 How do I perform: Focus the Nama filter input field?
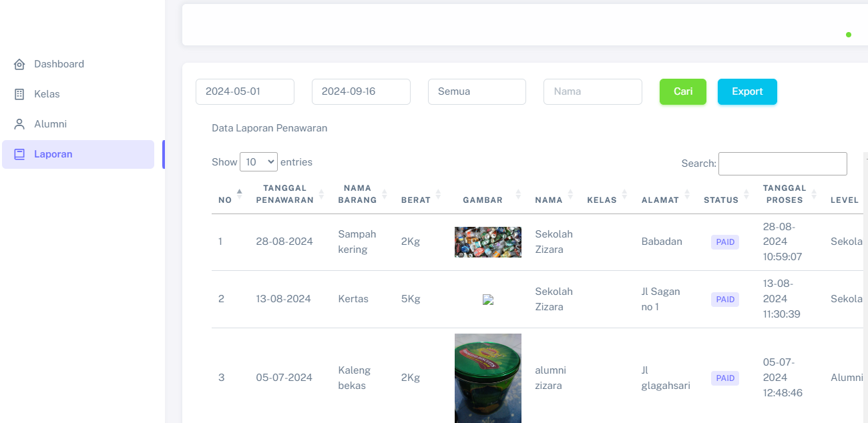[593, 92]
